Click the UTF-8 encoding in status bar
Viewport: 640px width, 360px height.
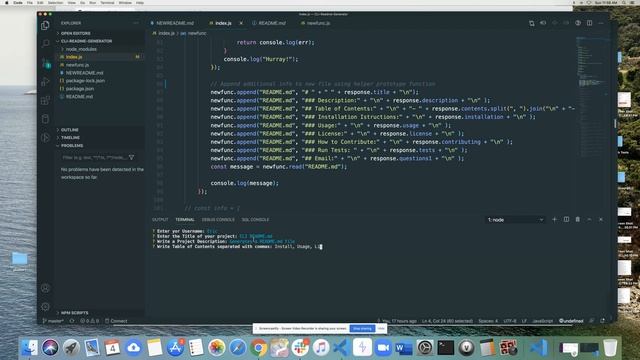[x=510, y=321]
